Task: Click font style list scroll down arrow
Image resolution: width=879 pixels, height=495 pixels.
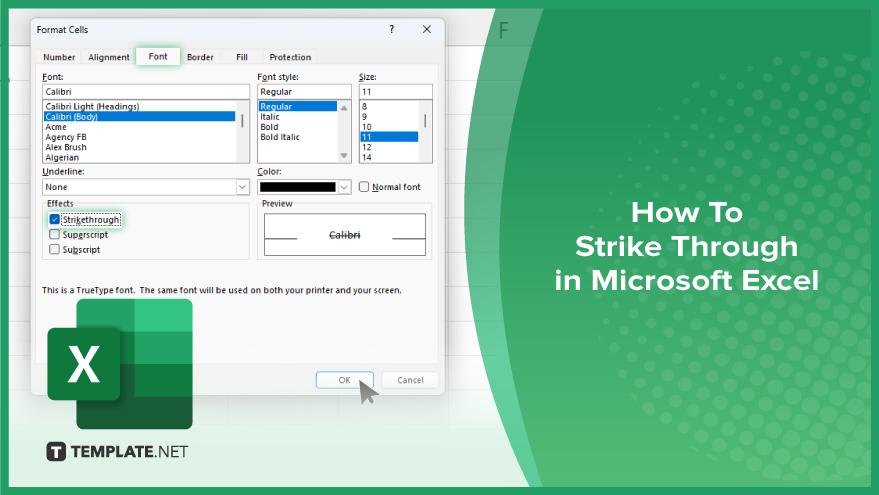Action: pyautogui.click(x=344, y=156)
